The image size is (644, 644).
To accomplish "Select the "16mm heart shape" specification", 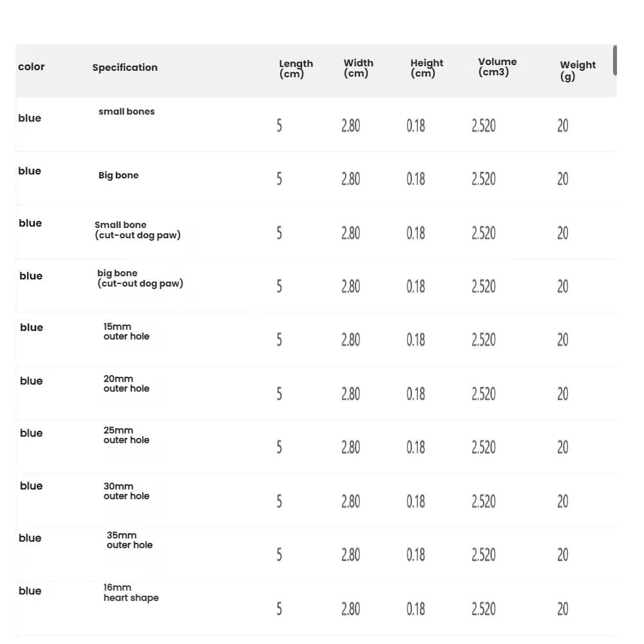I will coord(131,592).
